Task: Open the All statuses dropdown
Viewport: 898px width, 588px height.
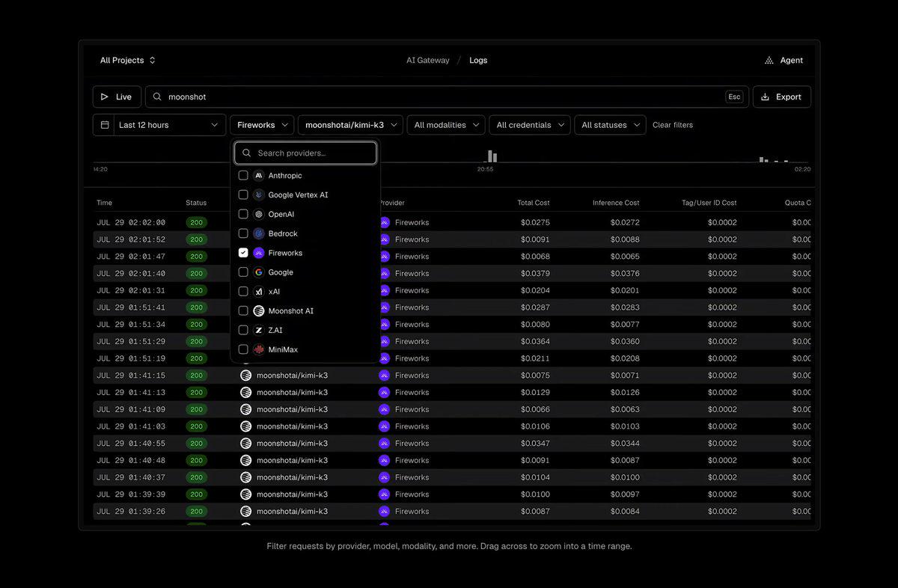Action: click(x=610, y=125)
